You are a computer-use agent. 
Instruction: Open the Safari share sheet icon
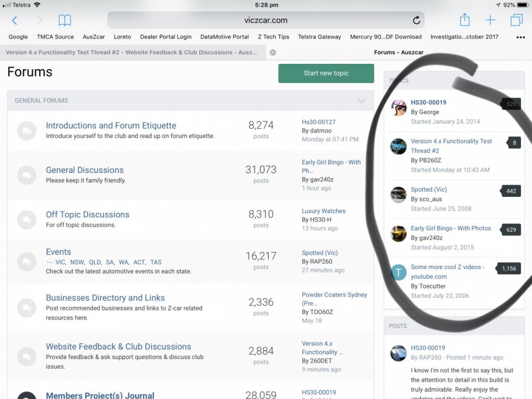coord(464,20)
